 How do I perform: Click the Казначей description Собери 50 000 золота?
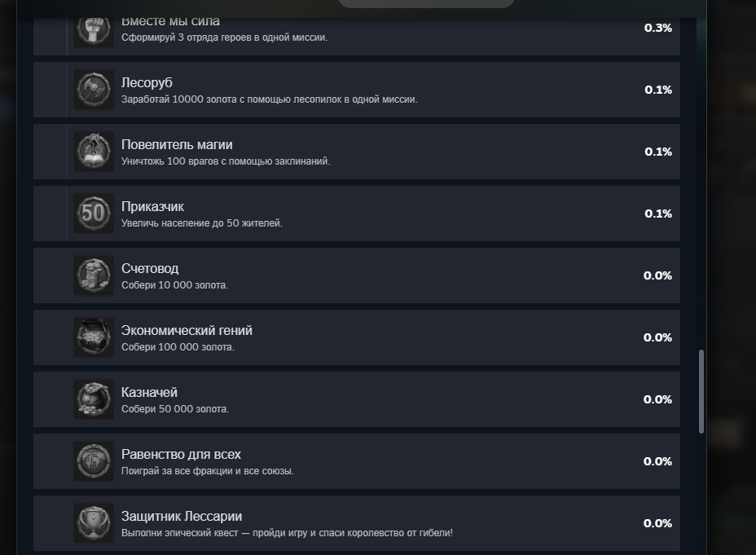click(x=175, y=409)
